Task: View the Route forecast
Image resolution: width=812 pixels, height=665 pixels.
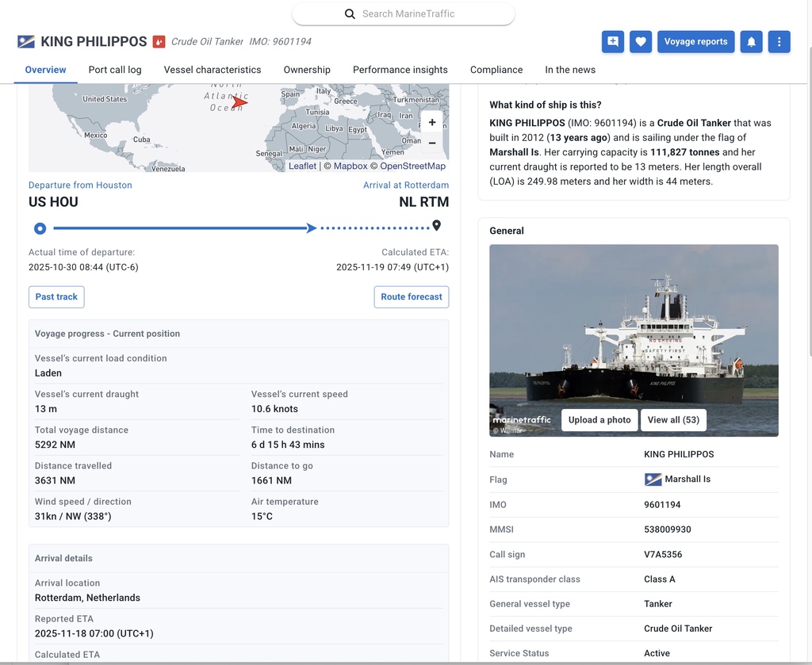Action: [411, 297]
